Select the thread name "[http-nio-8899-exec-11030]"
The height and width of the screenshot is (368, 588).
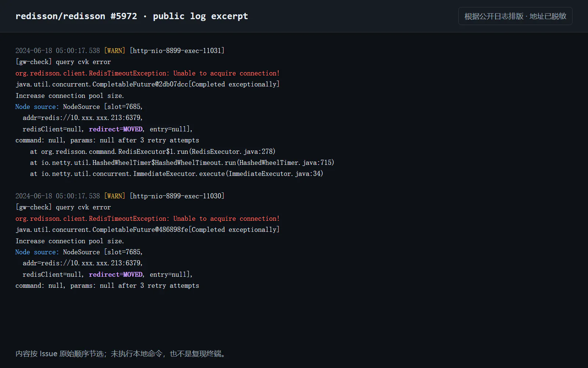click(x=177, y=196)
